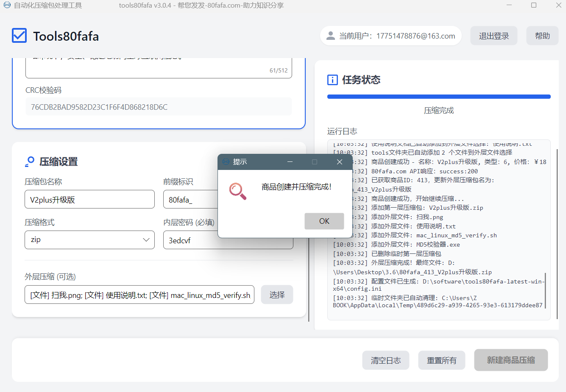Click the 退出登录 logout button

click(x=494, y=36)
